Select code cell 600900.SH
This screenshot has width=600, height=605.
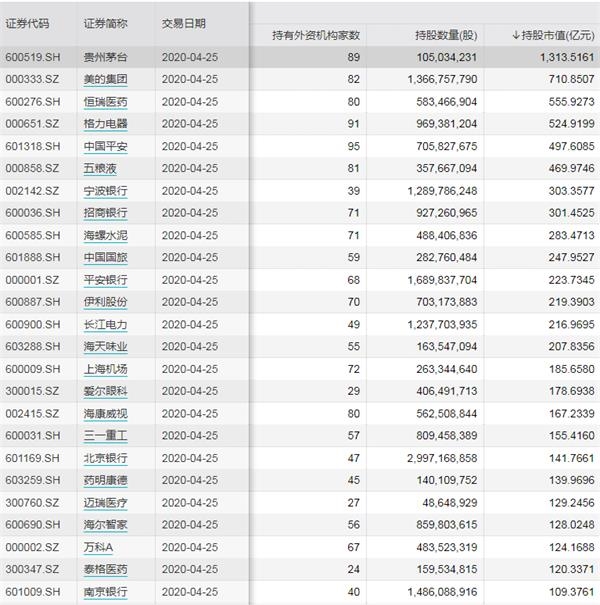coord(33,324)
